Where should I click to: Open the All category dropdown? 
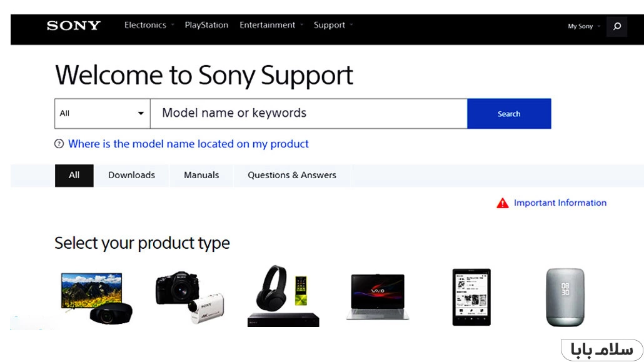103,114
